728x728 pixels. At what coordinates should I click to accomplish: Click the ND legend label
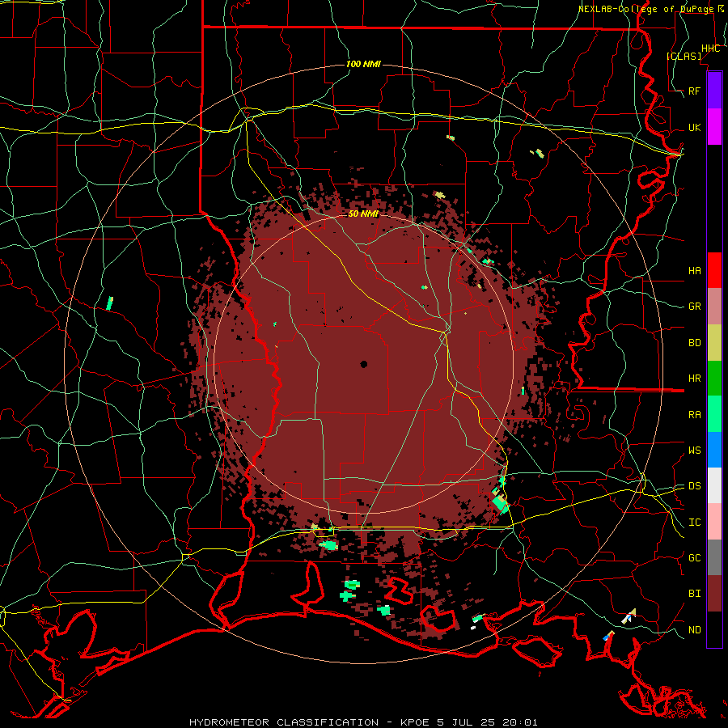coord(694,630)
